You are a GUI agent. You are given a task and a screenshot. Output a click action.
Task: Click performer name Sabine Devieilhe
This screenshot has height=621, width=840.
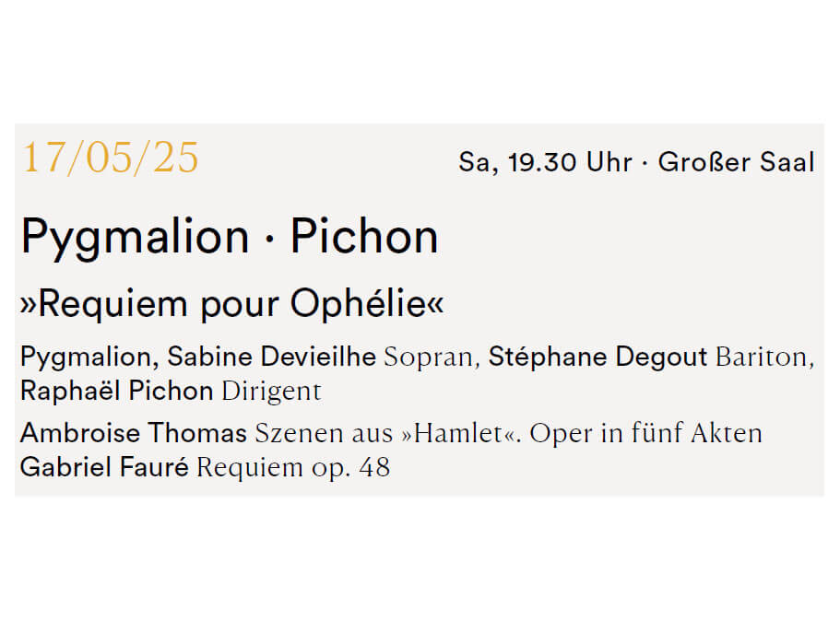[x=272, y=357]
